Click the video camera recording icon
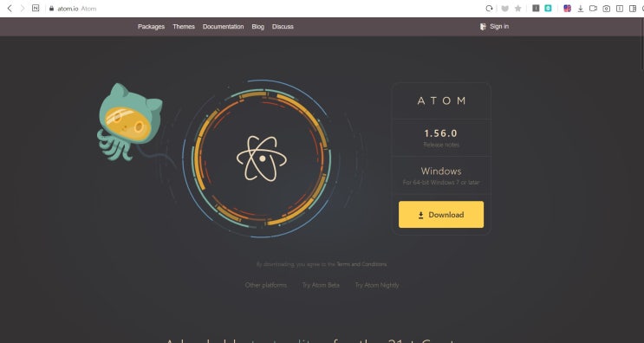Image resolution: width=644 pixels, height=343 pixels. pos(593,8)
